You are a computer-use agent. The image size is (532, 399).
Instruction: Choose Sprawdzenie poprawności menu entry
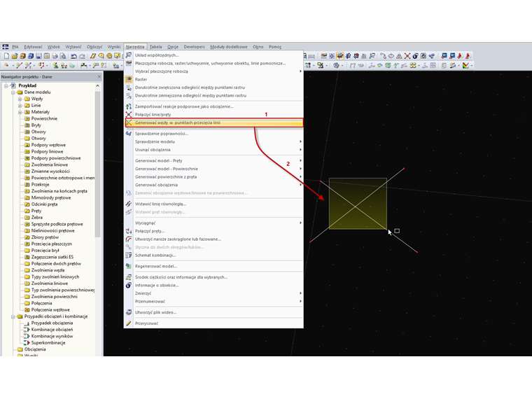tap(214, 133)
